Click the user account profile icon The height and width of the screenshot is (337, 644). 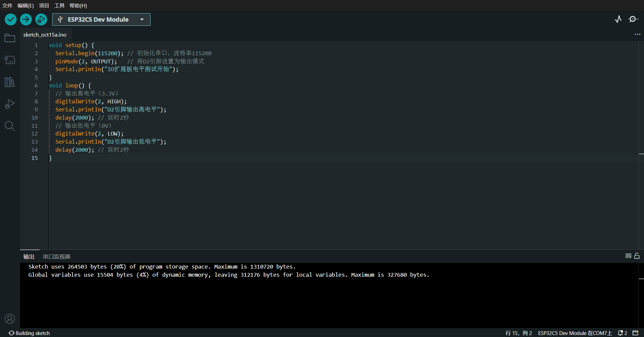(x=10, y=319)
